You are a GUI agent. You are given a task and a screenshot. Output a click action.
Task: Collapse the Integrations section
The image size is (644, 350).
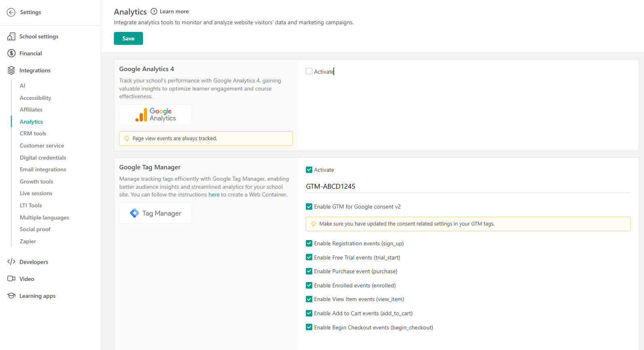point(35,70)
